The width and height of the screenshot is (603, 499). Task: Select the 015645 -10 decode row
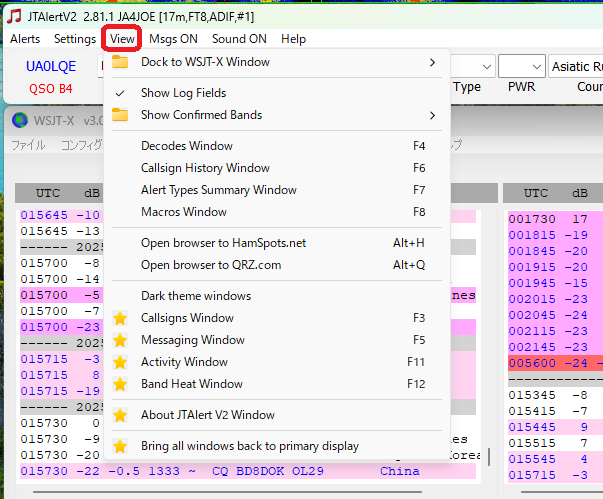62,215
